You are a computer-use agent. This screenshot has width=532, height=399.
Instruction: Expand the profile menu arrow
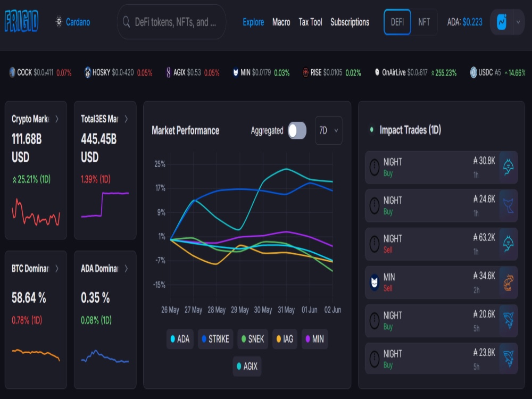[518, 22]
